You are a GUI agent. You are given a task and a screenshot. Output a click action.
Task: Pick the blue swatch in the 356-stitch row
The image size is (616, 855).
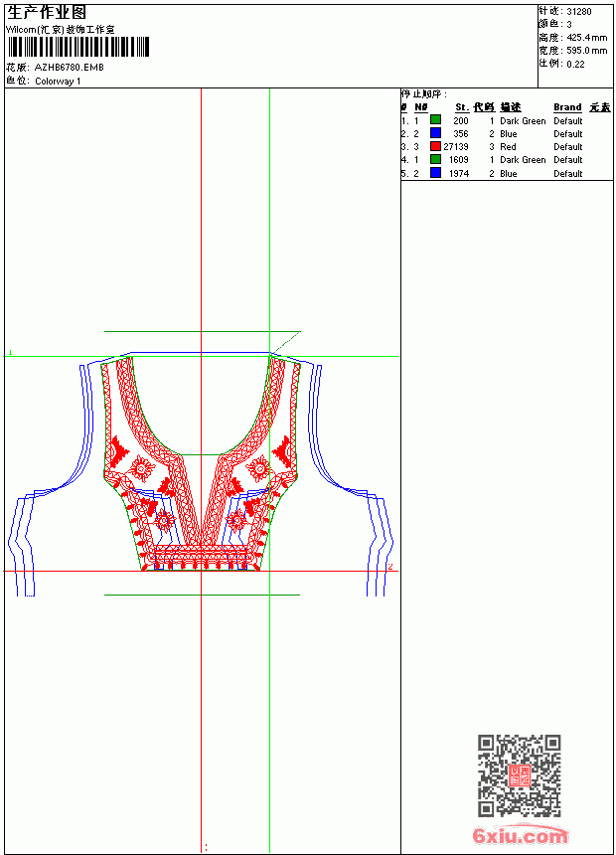point(435,133)
